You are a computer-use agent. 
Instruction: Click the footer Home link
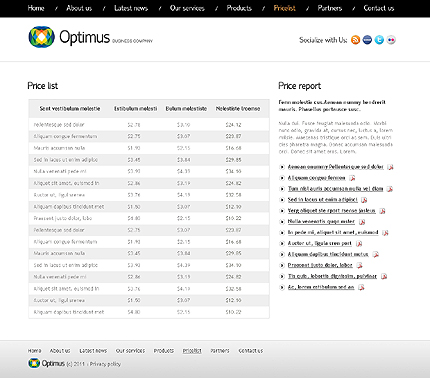pos(34,351)
